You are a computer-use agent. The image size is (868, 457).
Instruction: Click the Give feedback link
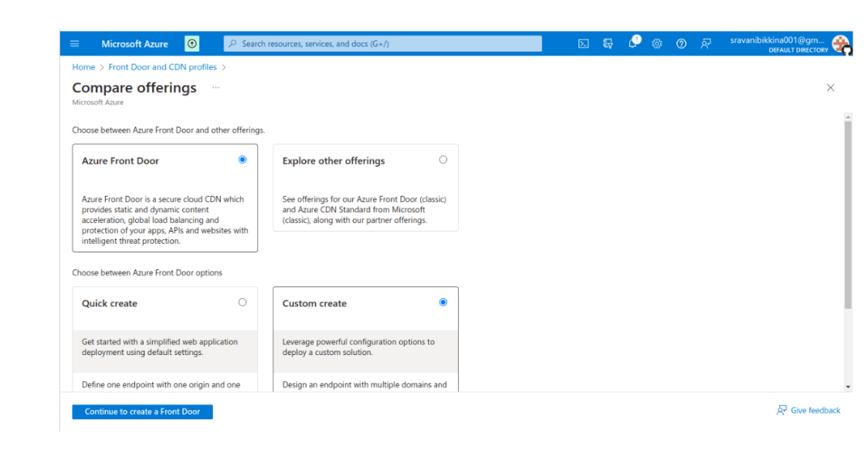tap(808, 410)
